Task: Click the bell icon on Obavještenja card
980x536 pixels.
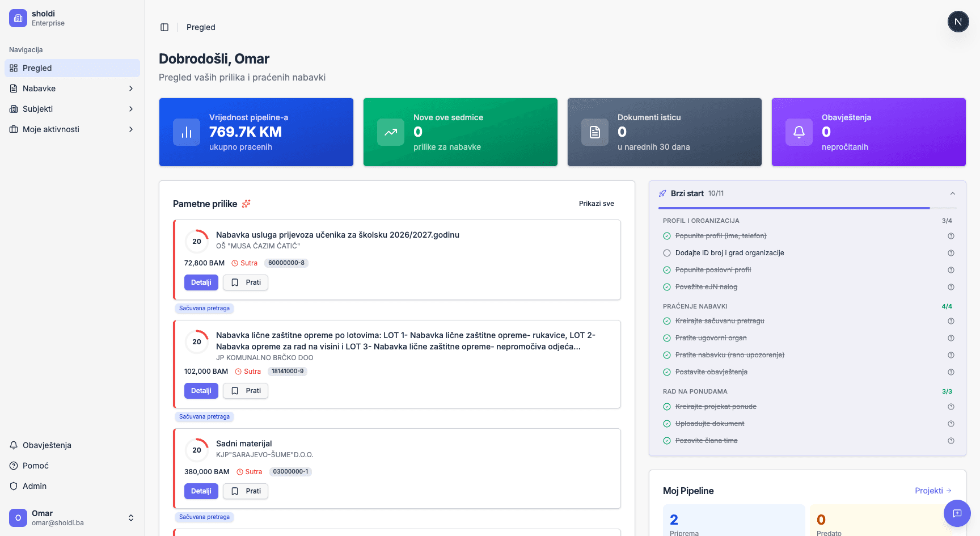Action: 799,132
